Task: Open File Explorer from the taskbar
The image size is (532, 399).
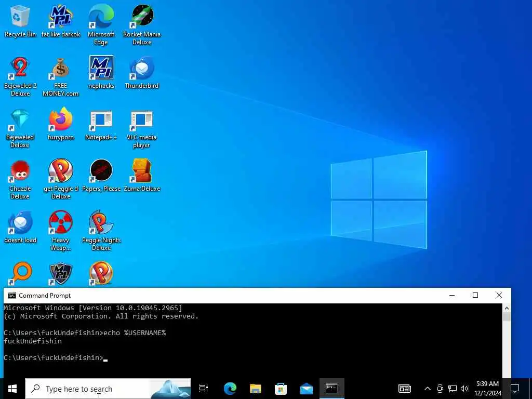Action: [256, 389]
